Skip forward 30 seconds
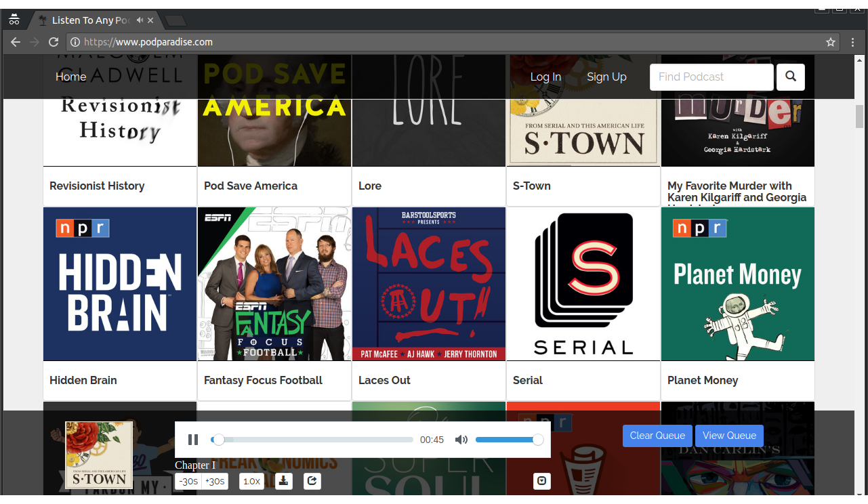This screenshot has height=504, width=868. pos(215,481)
